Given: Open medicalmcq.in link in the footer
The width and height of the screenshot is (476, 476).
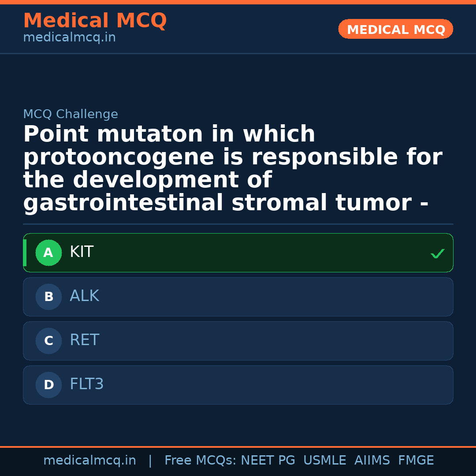Looking at the screenshot, I should pyautogui.click(x=89, y=461).
